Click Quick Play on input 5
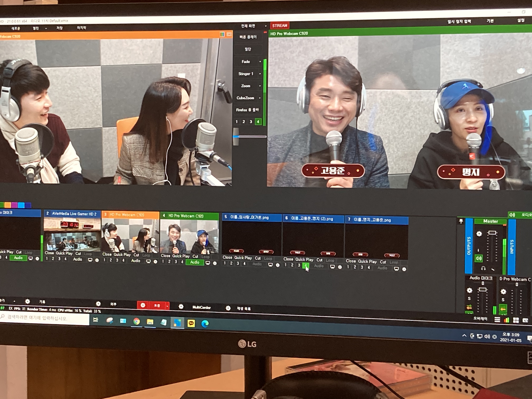The height and width of the screenshot is (399, 532). (x=243, y=258)
